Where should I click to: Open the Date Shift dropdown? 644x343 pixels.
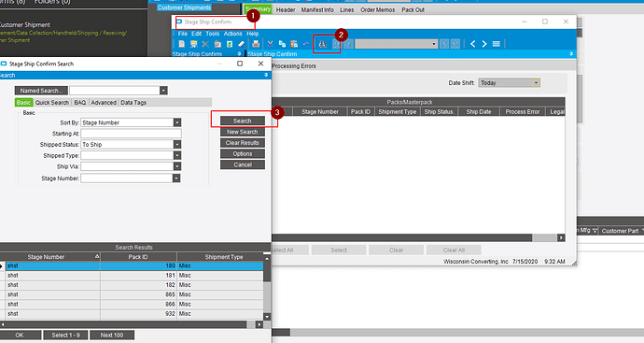(x=536, y=82)
